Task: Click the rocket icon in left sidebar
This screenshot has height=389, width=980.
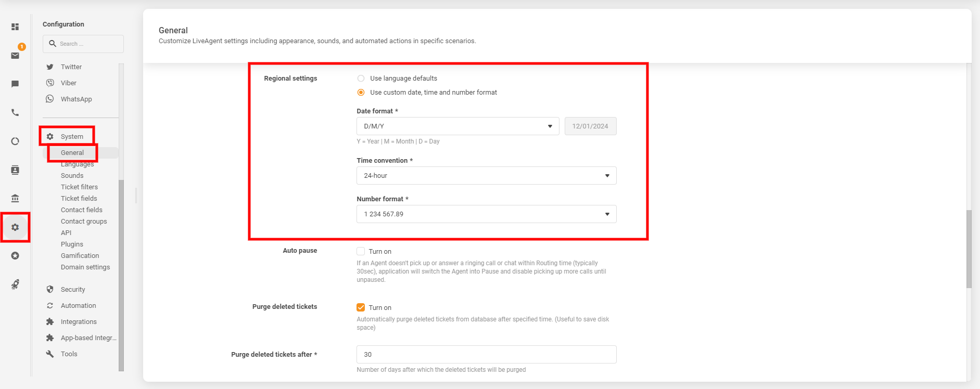Action: tap(15, 284)
